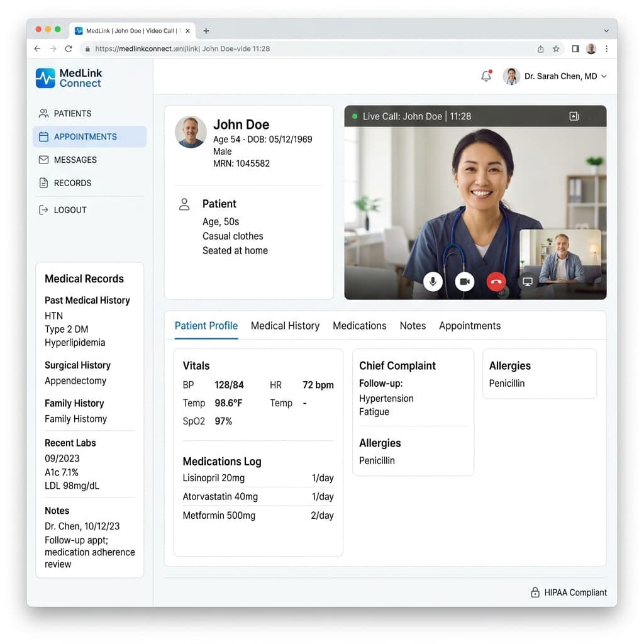Click the MRN: 1045582 text
Viewport: 644px width, 644px height.
241,164
